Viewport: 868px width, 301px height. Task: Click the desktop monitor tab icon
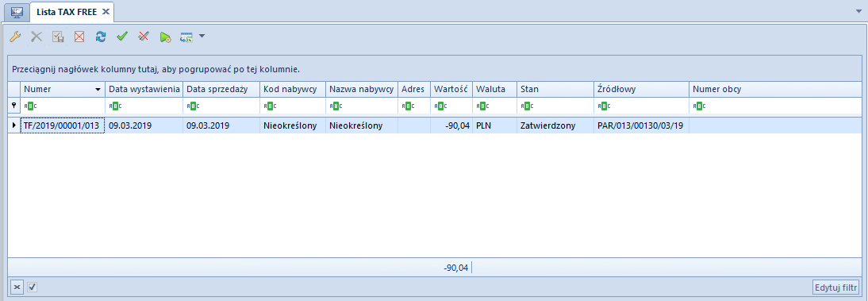(17, 12)
